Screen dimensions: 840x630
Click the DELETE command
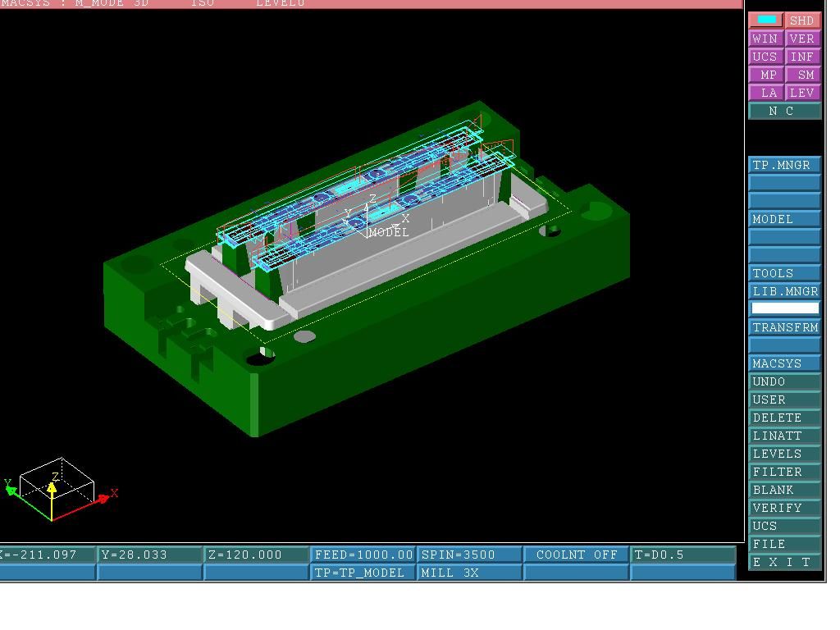coord(784,418)
